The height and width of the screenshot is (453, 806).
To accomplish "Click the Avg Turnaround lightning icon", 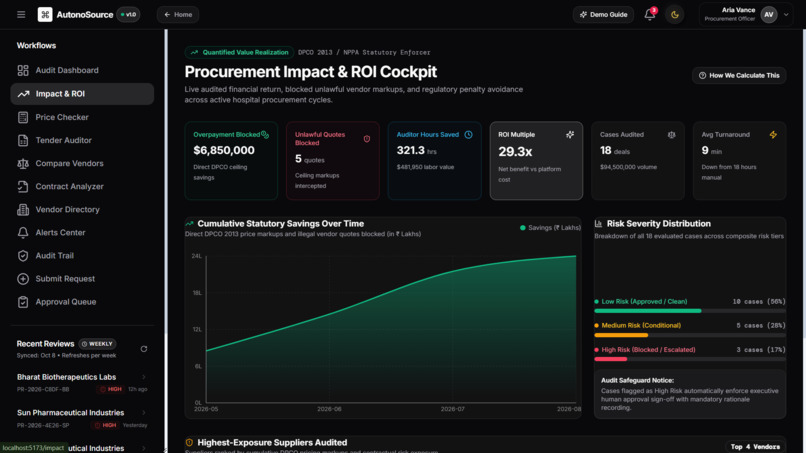I will 773,135.
